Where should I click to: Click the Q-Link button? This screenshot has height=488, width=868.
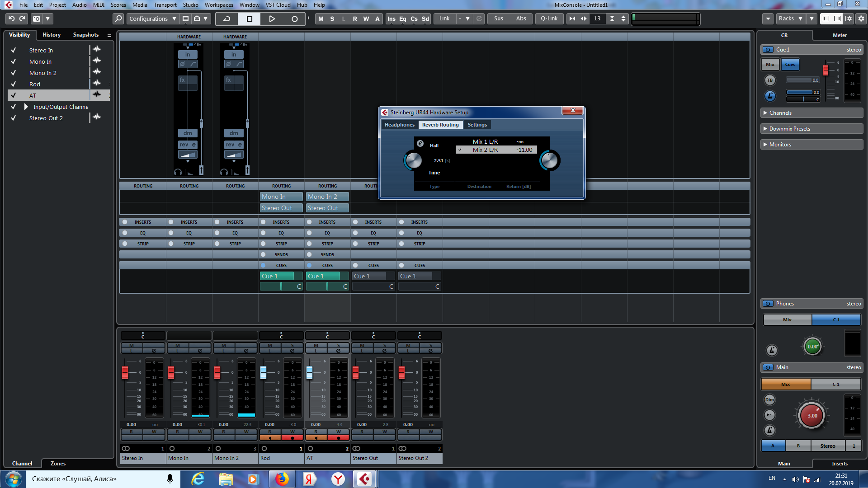tap(549, 19)
